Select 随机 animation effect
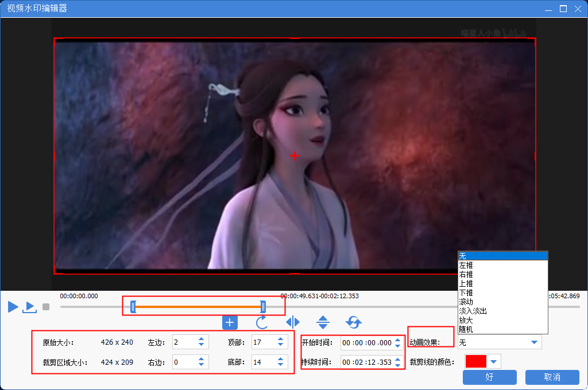Image resolution: width=588 pixels, height=390 pixels. point(503,329)
